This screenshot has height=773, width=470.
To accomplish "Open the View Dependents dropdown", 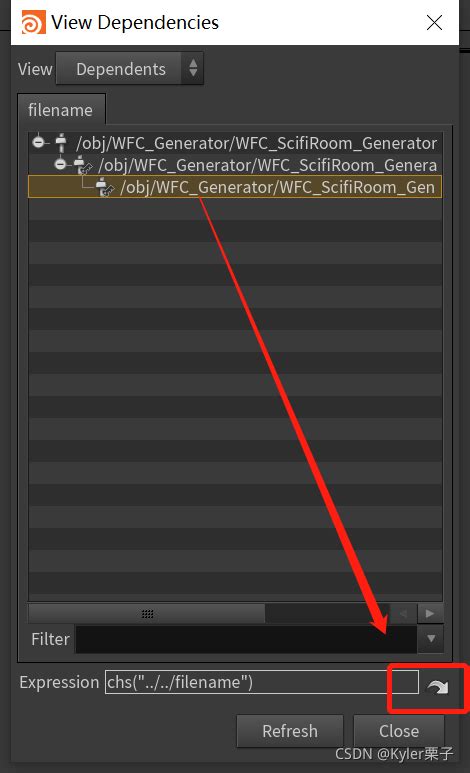I will [130, 69].
